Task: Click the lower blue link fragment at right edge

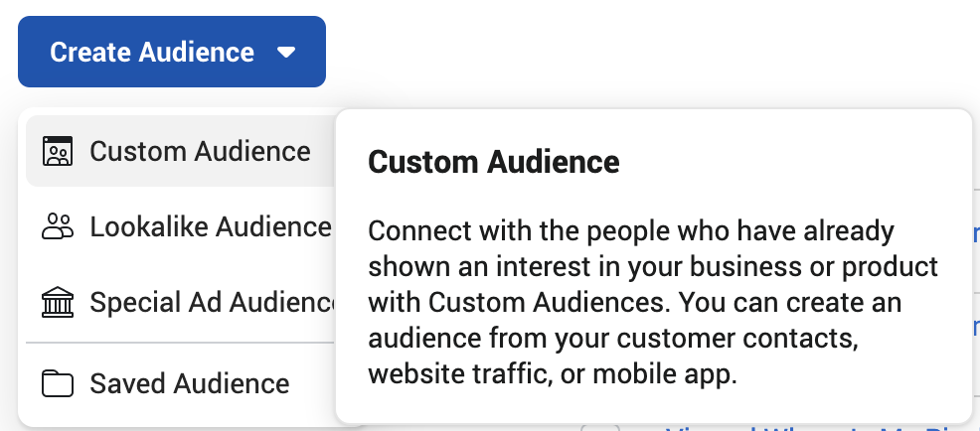Action: [x=976, y=325]
